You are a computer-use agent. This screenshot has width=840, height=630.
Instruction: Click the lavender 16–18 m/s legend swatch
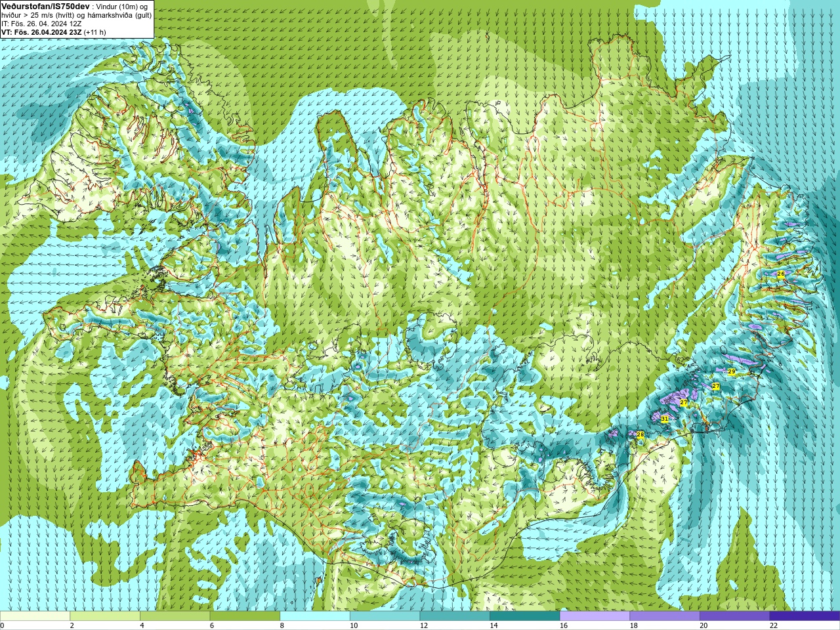click(595, 616)
